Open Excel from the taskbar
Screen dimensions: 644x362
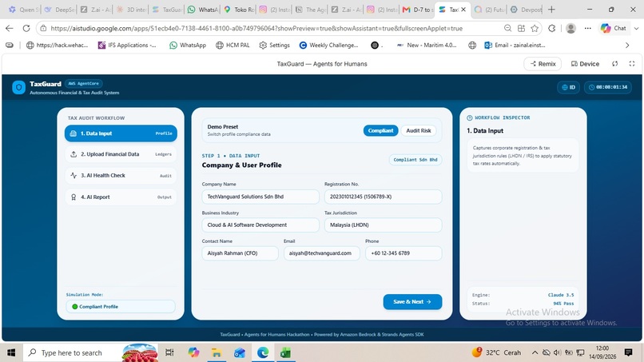point(286,352)
